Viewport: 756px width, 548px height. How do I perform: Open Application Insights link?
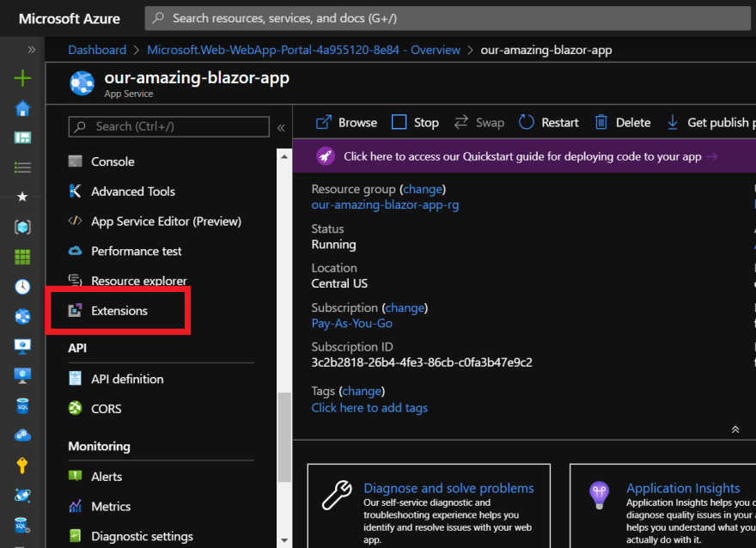[x=683, y=488]
